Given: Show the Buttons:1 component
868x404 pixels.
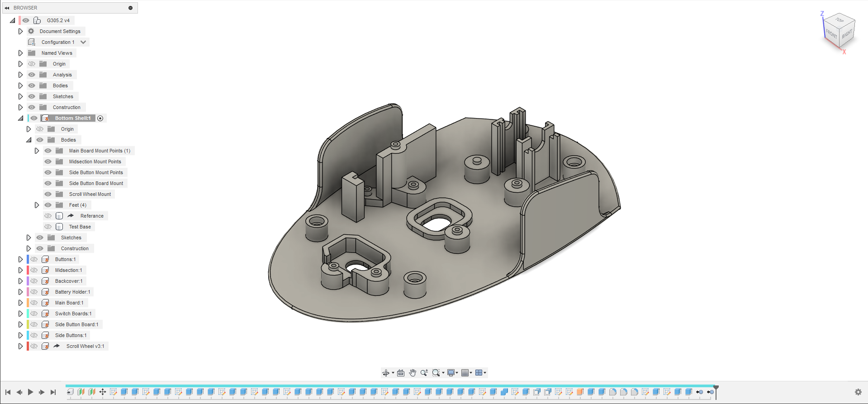Looking at the screenshot, I should click(x=34, y=259).
